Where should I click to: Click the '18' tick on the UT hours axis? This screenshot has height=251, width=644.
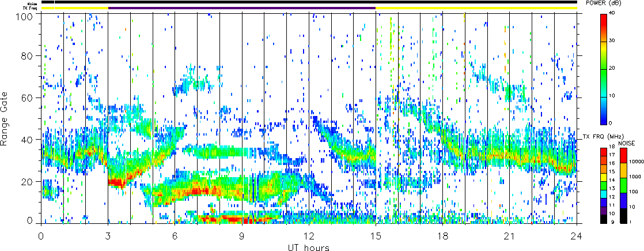[443, 236]
